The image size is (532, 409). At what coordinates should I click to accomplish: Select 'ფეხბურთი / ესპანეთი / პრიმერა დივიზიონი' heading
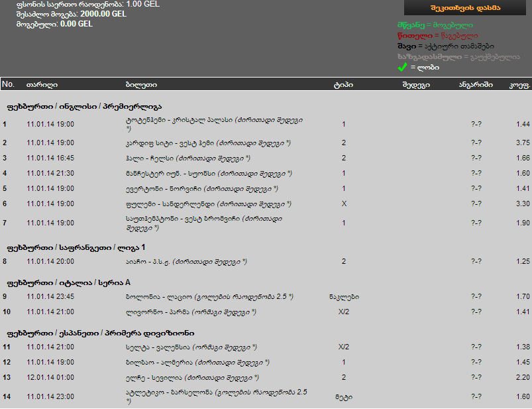pos(101,333)
